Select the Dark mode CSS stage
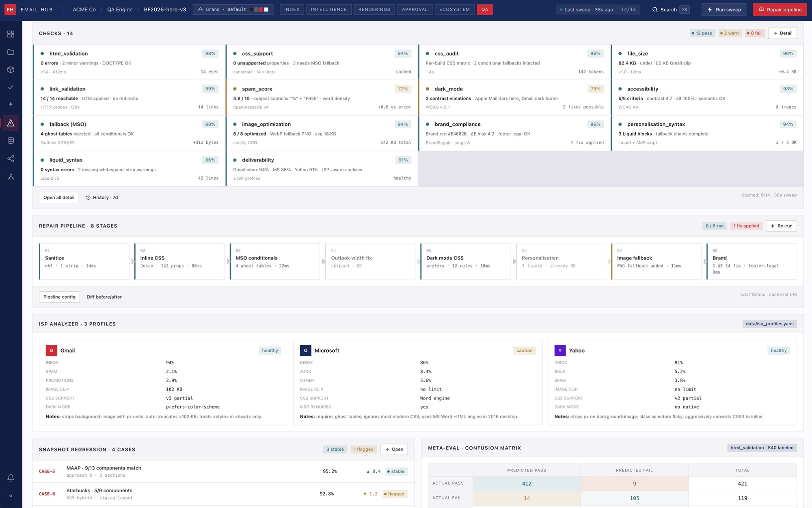This screenshot has width=812, height=508. point(466,261)
